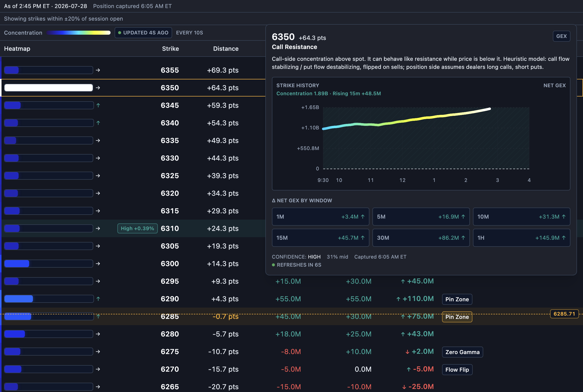Click the Concentration 1.89B rising summary text
This screenshot has height=392, width=583.
[x=329, y=93]
